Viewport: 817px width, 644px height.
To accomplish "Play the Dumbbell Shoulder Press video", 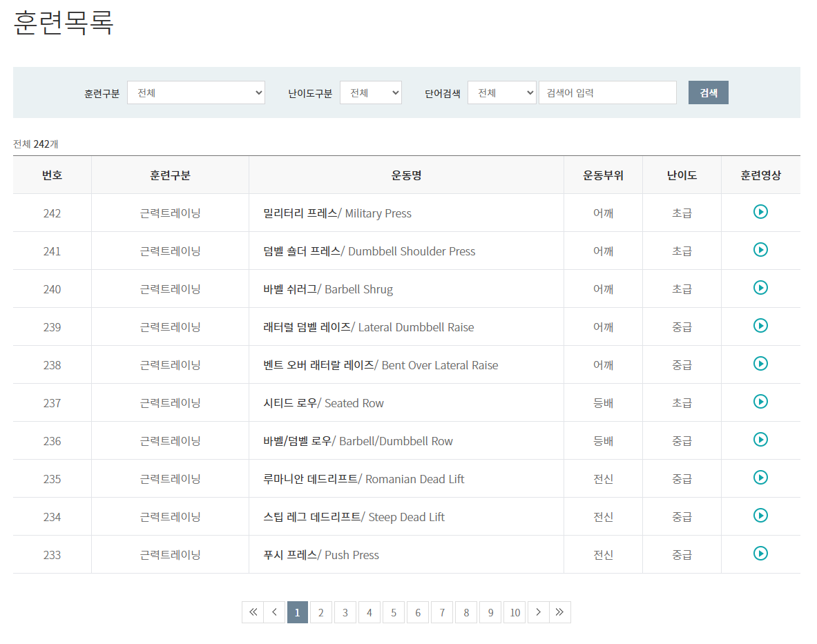I will pos(760,250).
